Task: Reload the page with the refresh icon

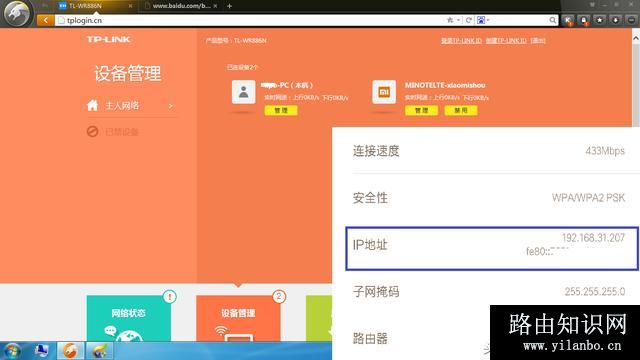Action: pos(469,20)
